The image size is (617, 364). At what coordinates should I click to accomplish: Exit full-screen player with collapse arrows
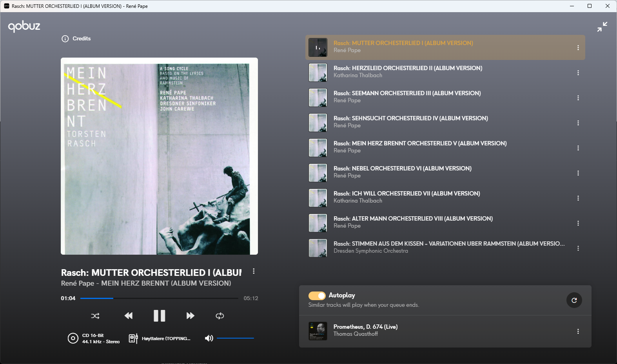(602, 27)
